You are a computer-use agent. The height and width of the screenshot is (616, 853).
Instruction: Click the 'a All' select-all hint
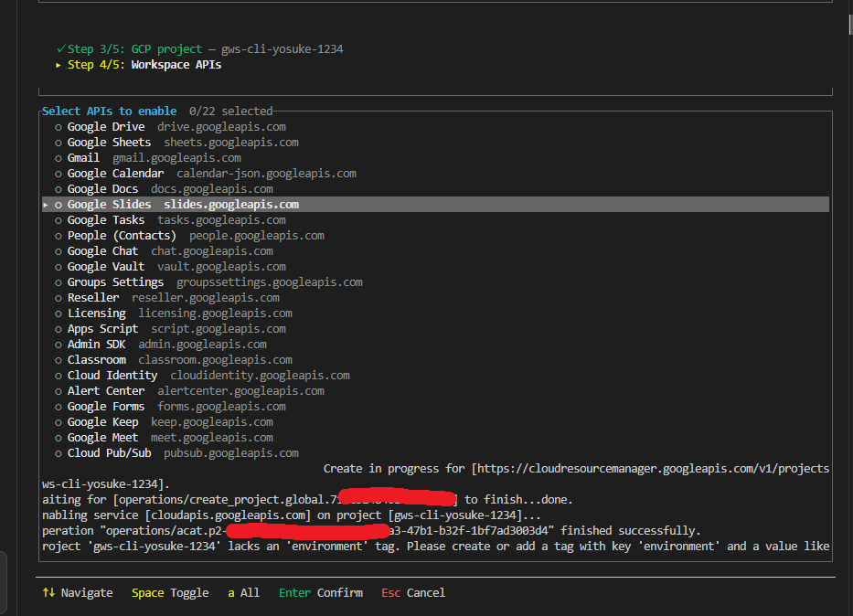[x=243, y=593]
